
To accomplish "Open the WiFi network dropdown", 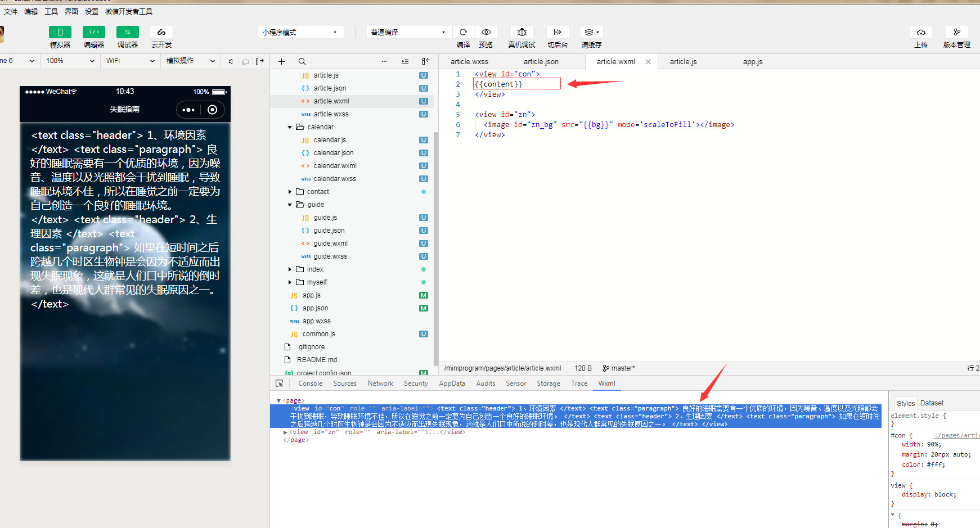I will (131, 61).
